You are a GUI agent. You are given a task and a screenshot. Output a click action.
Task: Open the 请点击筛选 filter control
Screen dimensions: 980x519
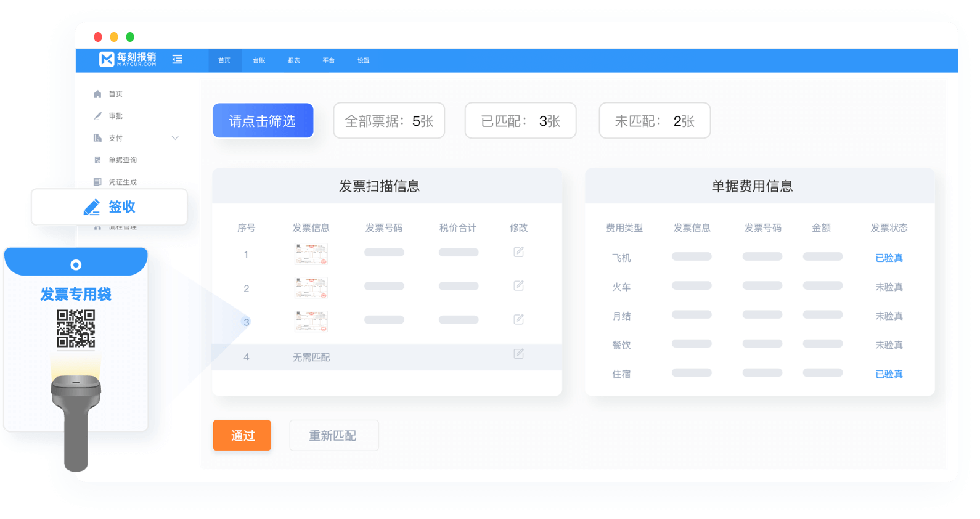pyautogui.click(x=263, y=121)
